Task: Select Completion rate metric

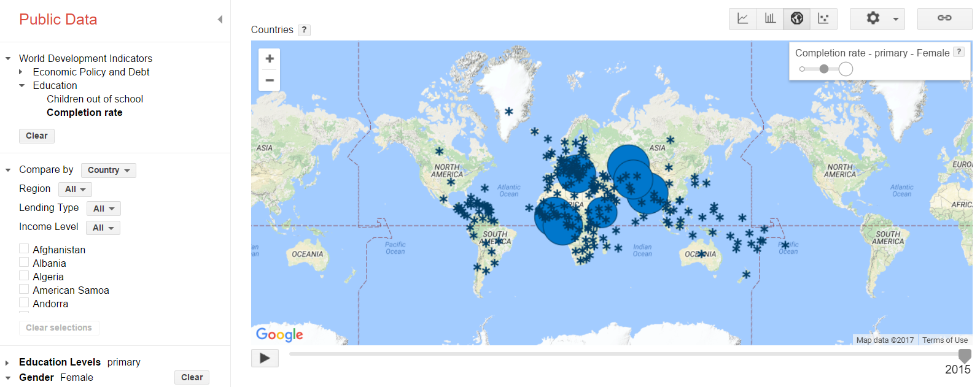Action: 84,112
